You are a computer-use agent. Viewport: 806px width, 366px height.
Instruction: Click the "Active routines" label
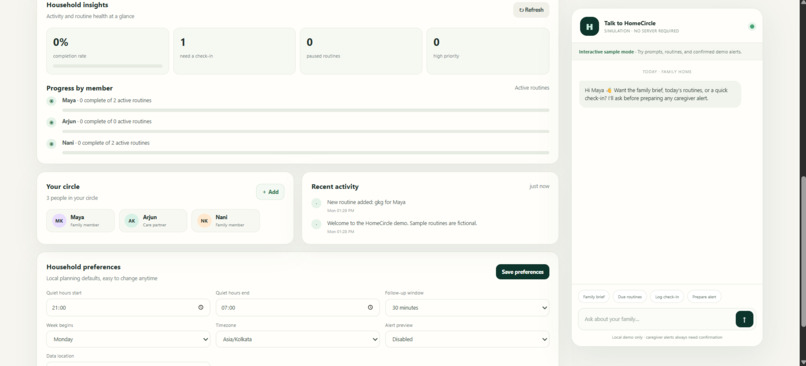532,88
